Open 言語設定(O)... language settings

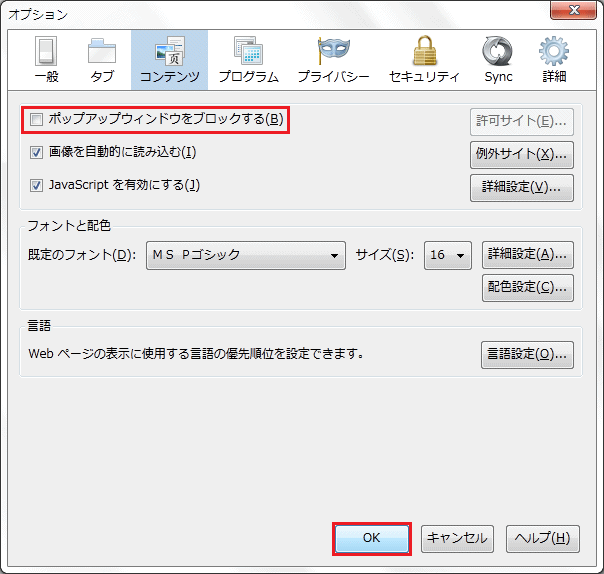coord(527,355)
